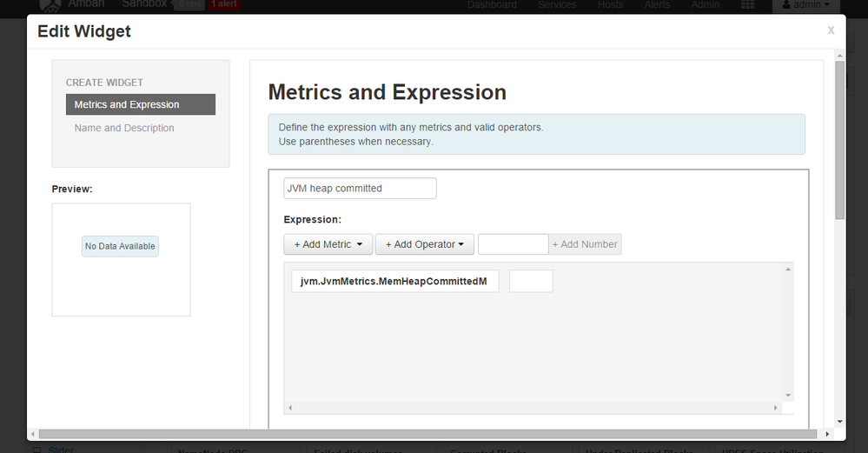The height and width of the screenshot is (453, 868).
Task: Close the Edit Widget dialog
Action: 831,30
